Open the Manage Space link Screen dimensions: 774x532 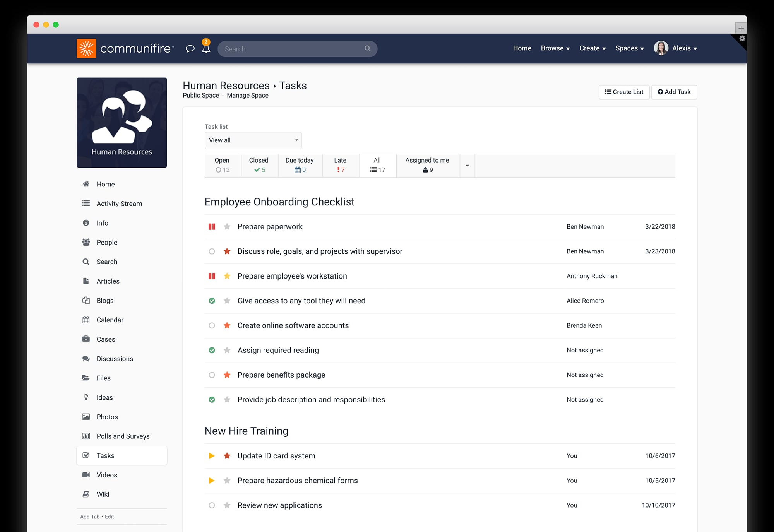point(248,96)
